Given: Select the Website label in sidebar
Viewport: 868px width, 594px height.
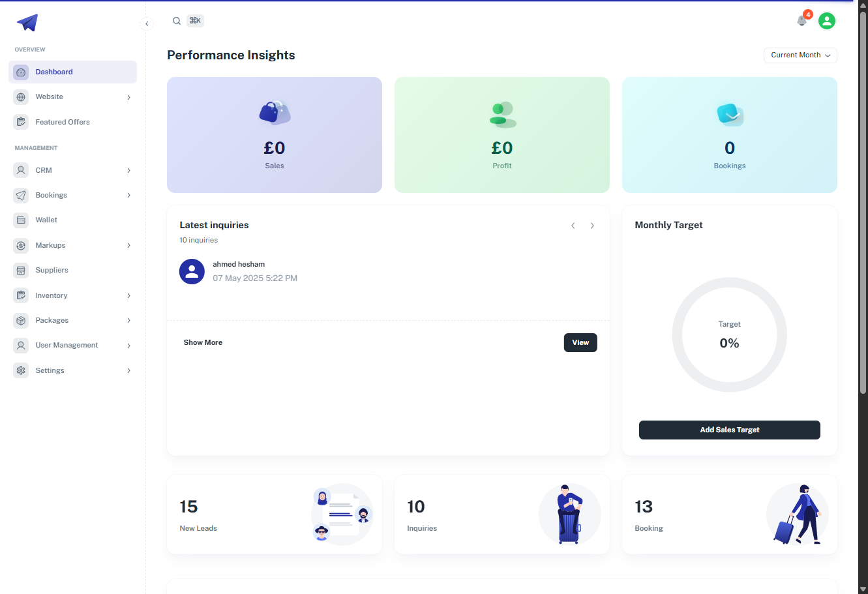Looking at the screenshot, I should pos(50,97).
